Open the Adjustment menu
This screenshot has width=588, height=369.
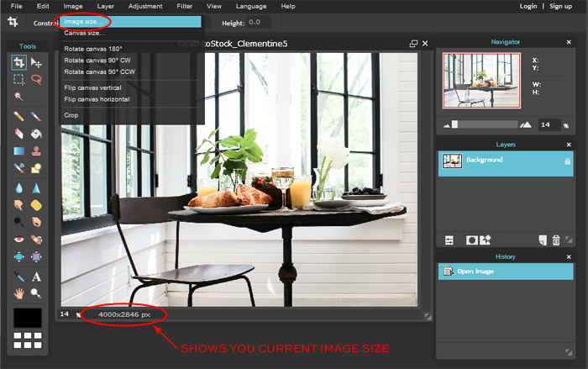point(144,6)
